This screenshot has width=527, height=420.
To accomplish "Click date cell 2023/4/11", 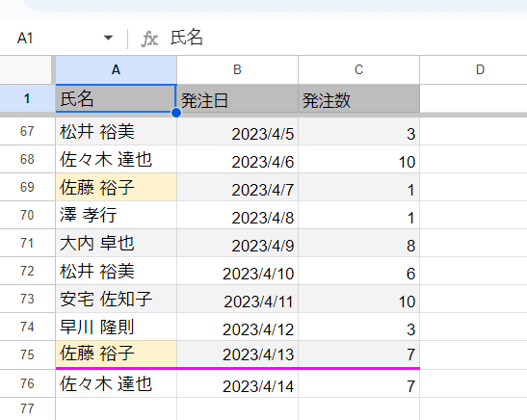I will coord(237,299).
